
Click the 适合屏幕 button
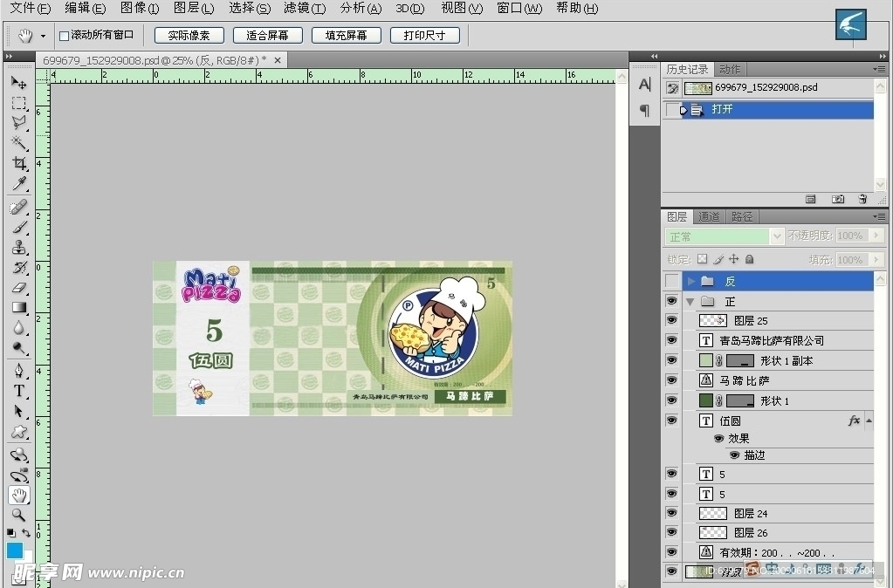(x=268, y=35)
